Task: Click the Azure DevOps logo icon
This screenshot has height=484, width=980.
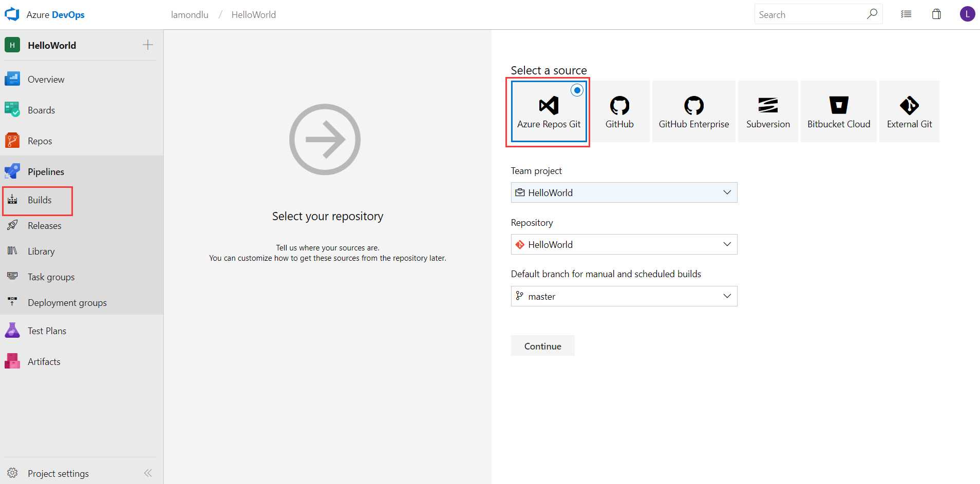Action: 12,14
